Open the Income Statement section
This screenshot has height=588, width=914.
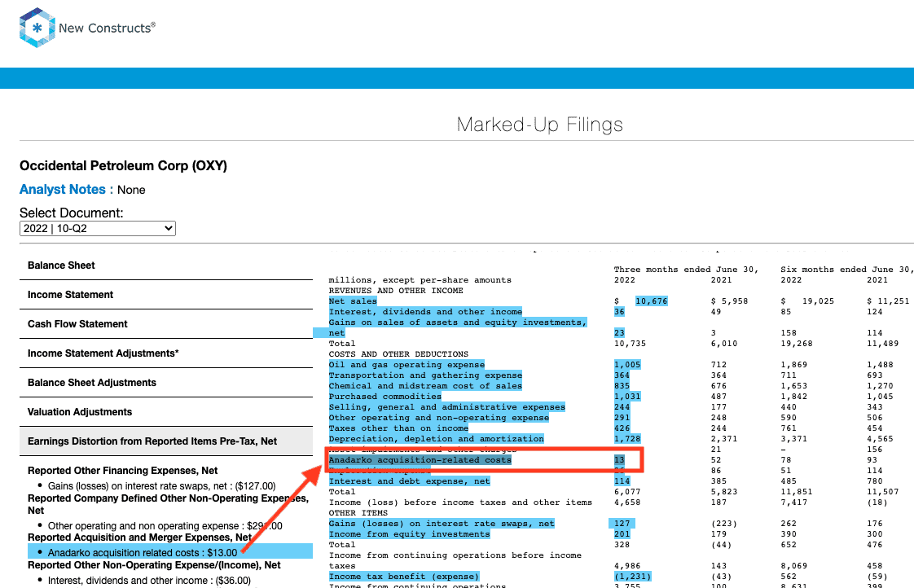166,295
